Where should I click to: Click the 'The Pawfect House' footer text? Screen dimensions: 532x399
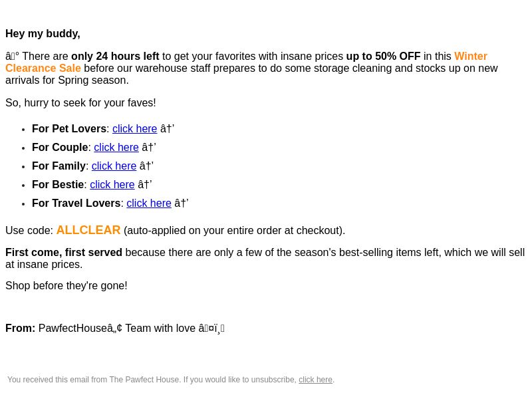(x=144, y=380)
